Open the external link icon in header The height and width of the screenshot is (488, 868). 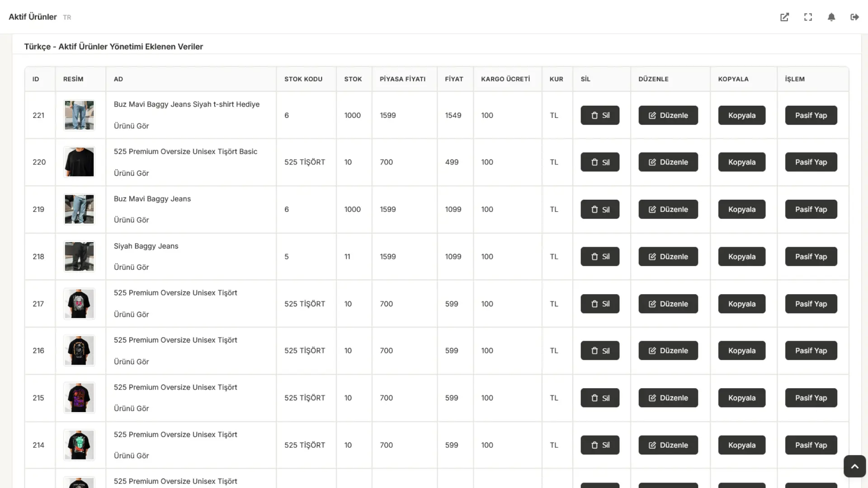click(x=784, y=17)
